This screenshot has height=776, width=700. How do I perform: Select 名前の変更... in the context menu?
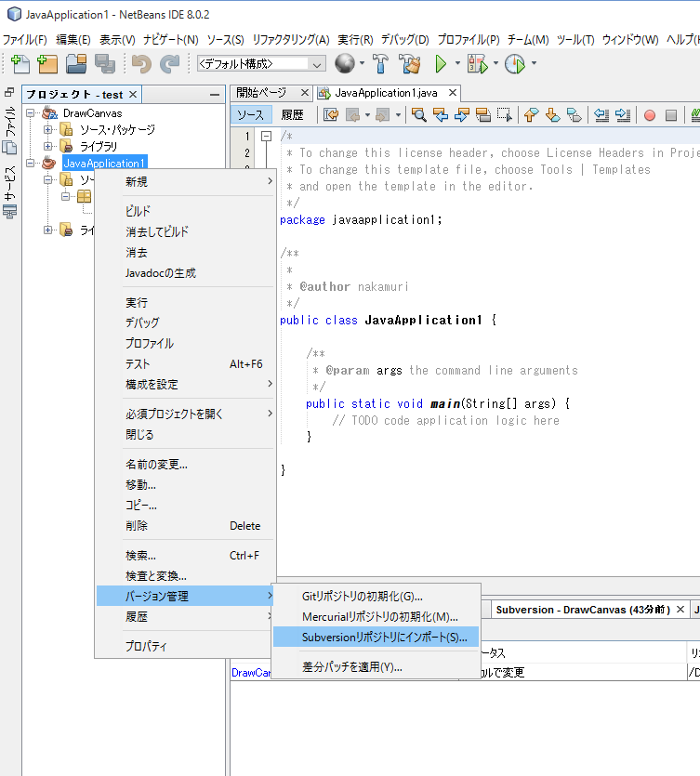tap(185, 465)
